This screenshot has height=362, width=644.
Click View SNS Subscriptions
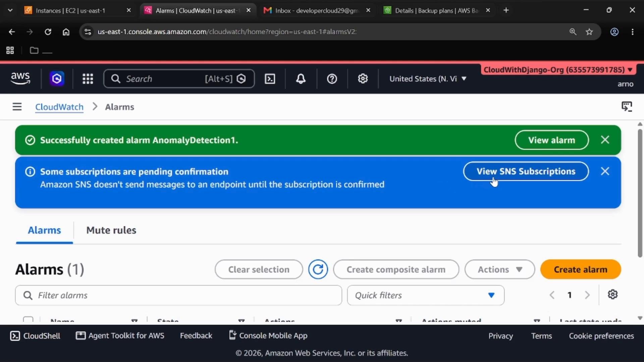point(526,171)
